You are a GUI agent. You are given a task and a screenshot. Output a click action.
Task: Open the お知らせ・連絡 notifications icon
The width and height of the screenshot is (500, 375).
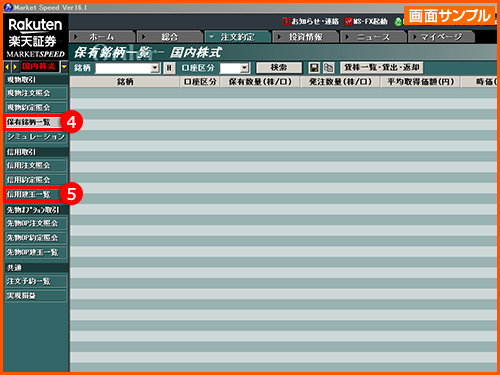click(x=286, y=22)
